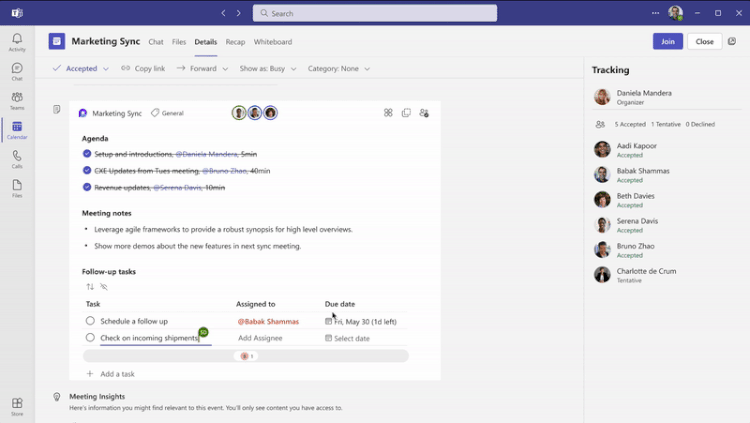Open Daniela Mandera organizer entry
Viewport: 750px width, 423px height.
(x=667, y=97)
